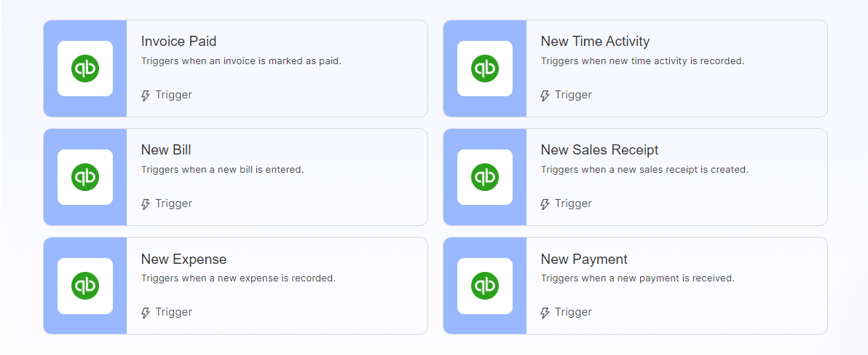Click 'Triggers when a new sales receipt is created.'
Viewport: 868px width, 355px height.
(644, 169)
